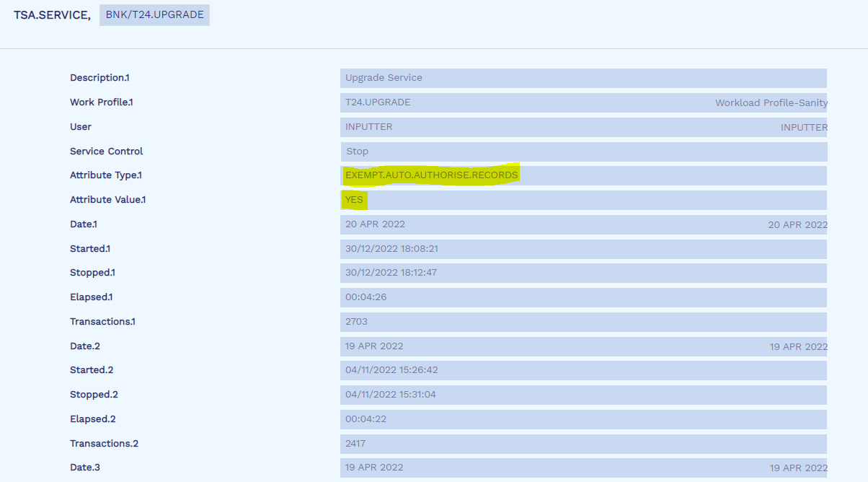Click the Workload Profile-Sanity enrichment text
Image resolution: width=868 pixels, height=482 pixels.
771,103
